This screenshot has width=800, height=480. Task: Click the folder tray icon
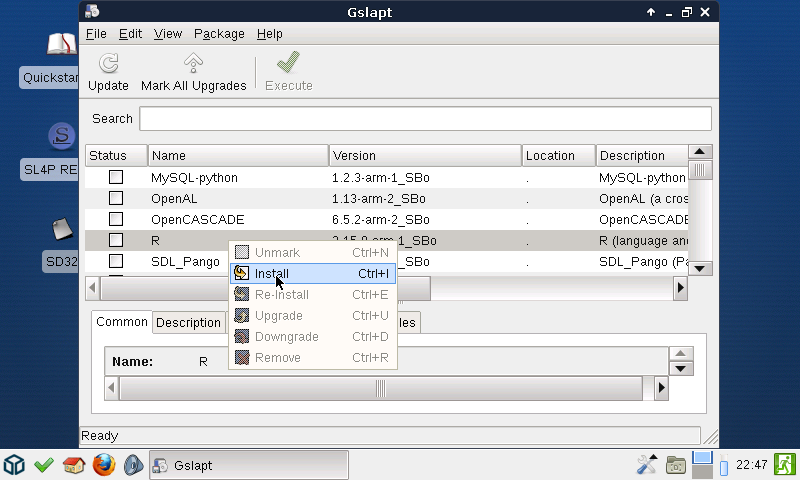[676, 465]
